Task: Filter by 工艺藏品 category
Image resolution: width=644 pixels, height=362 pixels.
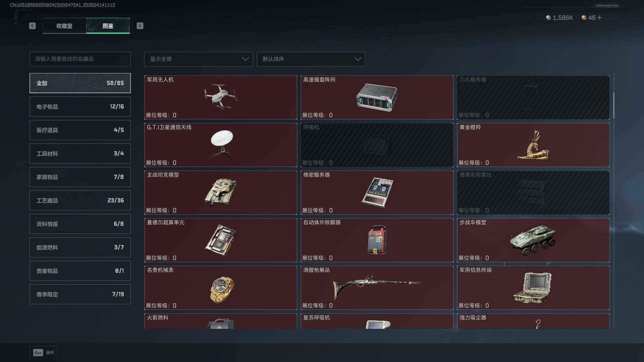Action: (80, 200)
